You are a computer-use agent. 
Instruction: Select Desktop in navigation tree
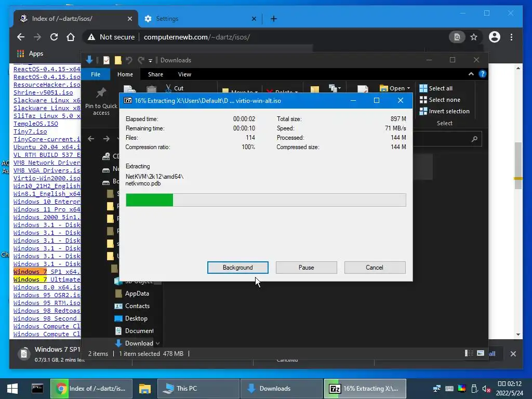click(x=131, y=318)
